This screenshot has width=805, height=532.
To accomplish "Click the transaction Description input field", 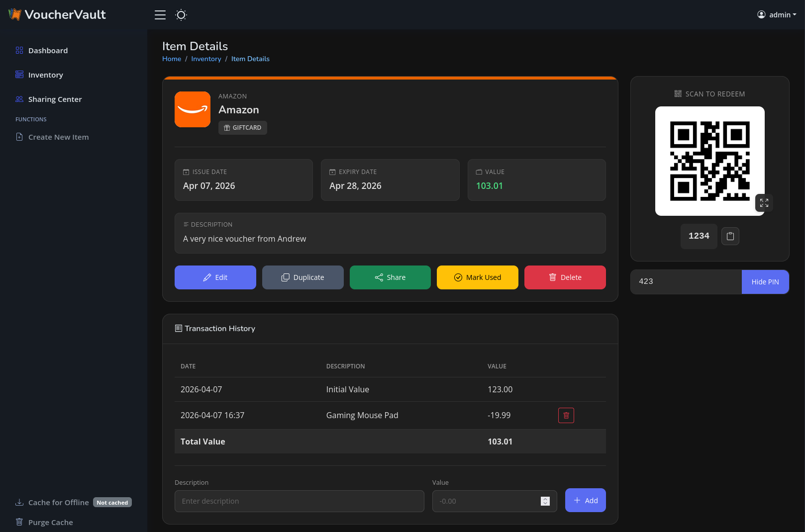I will (300, 501).
